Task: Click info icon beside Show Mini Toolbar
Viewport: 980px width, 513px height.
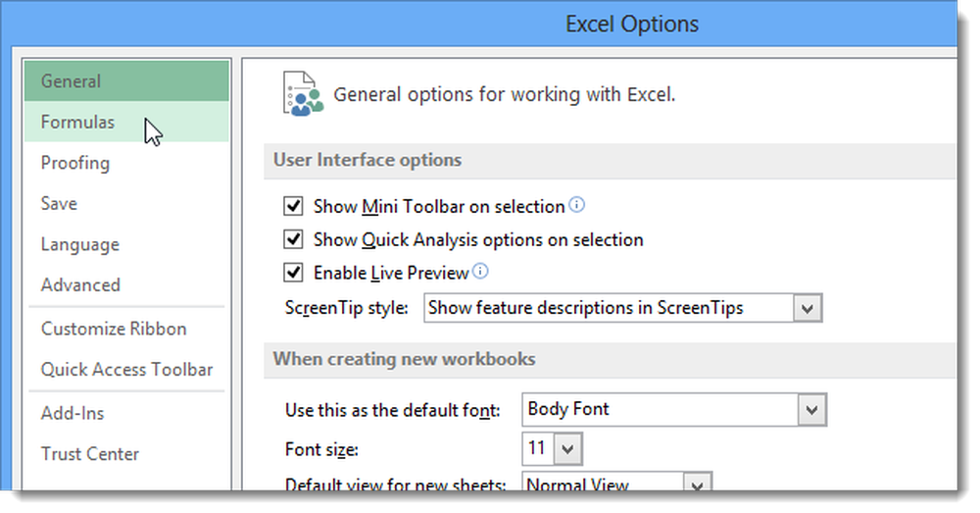Action: click(577, 205)
